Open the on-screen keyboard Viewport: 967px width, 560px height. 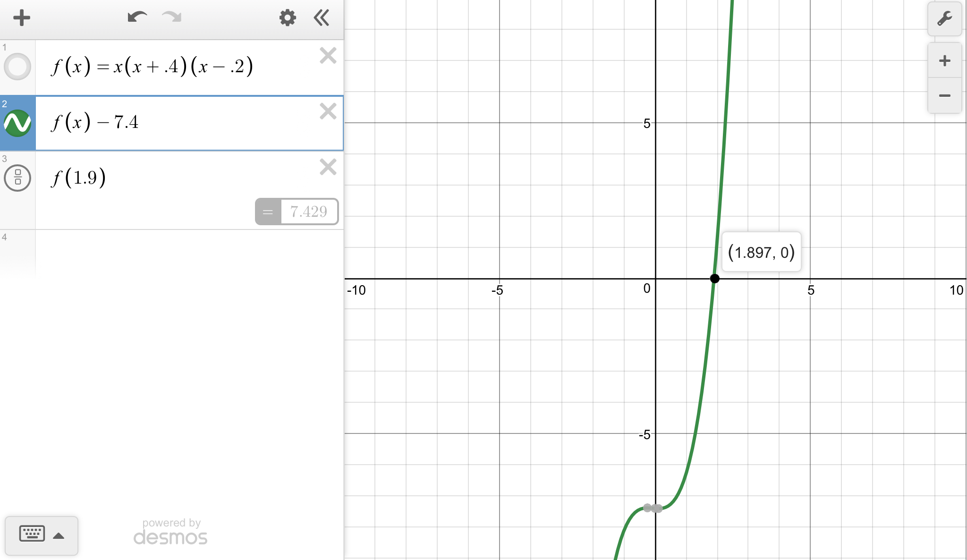(32, 534)
